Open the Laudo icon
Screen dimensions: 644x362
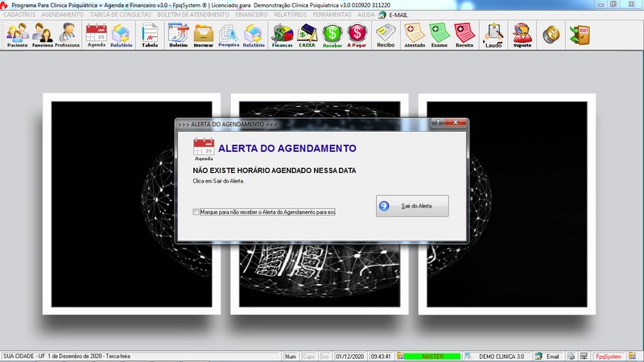493,35
